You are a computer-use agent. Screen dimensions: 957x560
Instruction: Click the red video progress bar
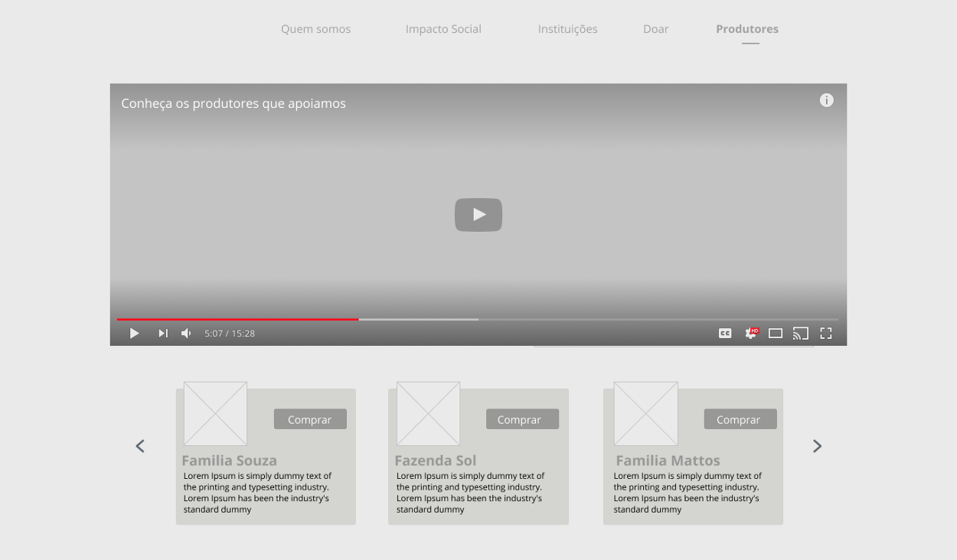pos(237,319)
